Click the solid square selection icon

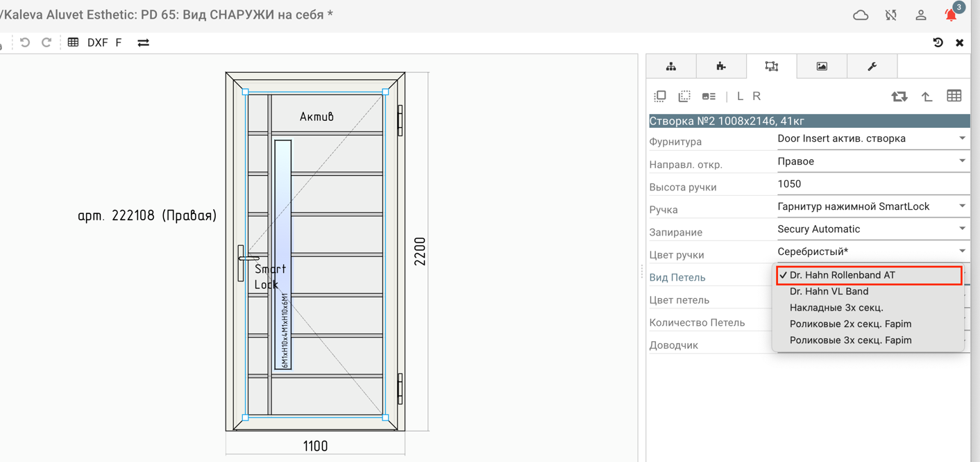660,96
